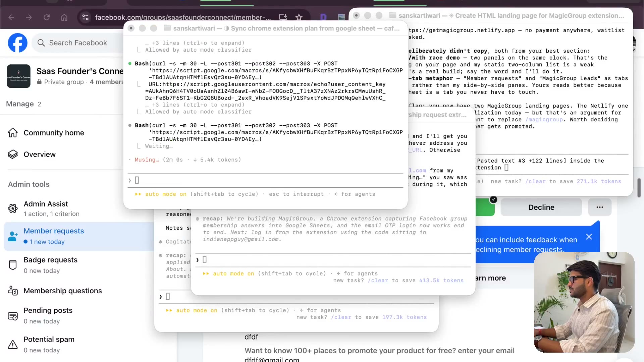
Task: Go forward using the browser forward arrow
Action: pyautogui.click(x=29, y=17)
